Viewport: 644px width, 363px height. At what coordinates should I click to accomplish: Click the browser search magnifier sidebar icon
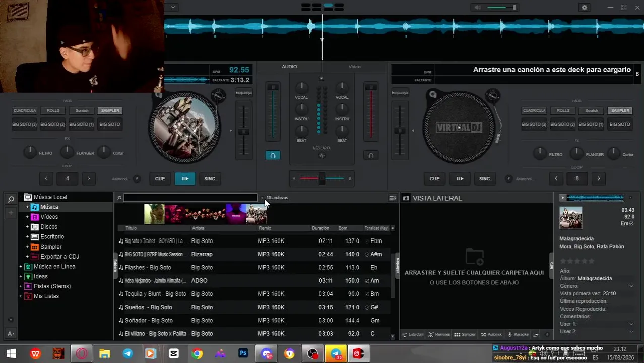(x=11, y=200)
